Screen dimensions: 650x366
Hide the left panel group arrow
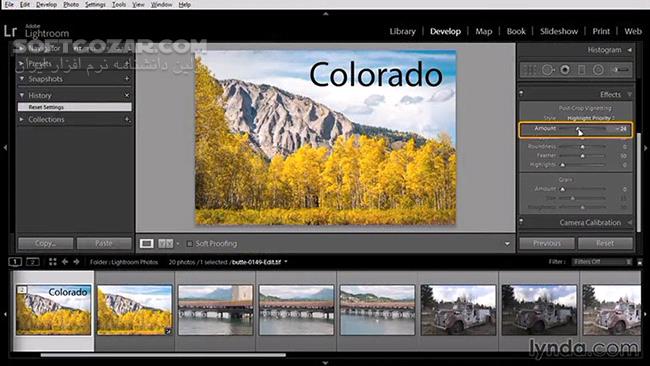(5, 147)
